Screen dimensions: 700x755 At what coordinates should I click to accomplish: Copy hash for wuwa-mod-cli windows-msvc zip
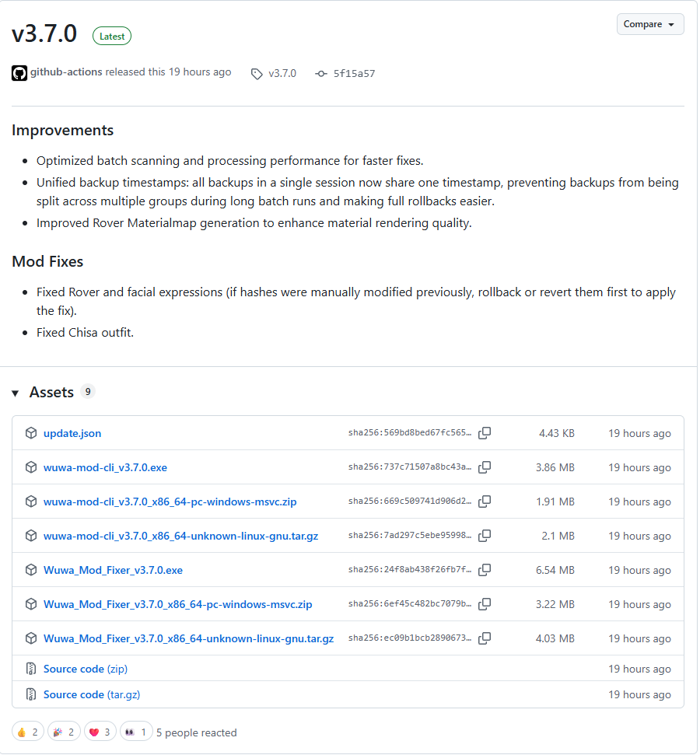(485, 502)
